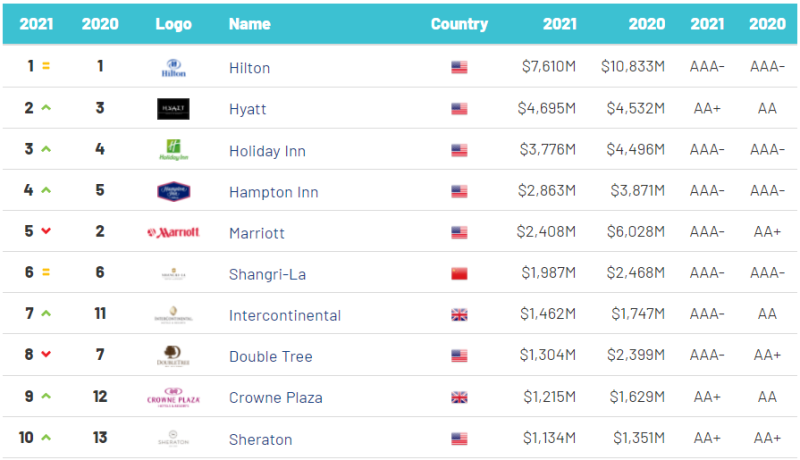Click the green Holiday Inn logo
800x460 pixels.
[173, 150]
